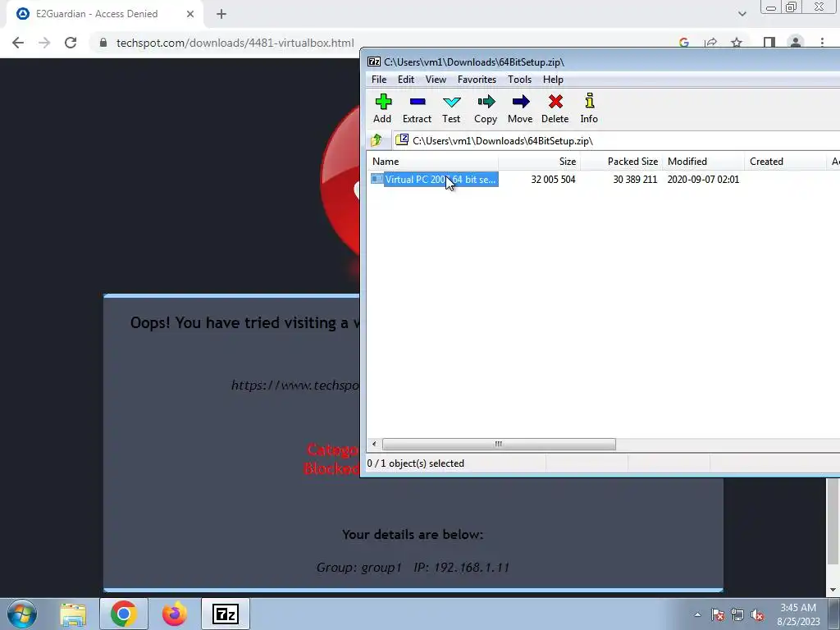Switch to 7-Zip in the taskbar
The height and width of the screenshot is (630, 840).
[x=226, y=614]
